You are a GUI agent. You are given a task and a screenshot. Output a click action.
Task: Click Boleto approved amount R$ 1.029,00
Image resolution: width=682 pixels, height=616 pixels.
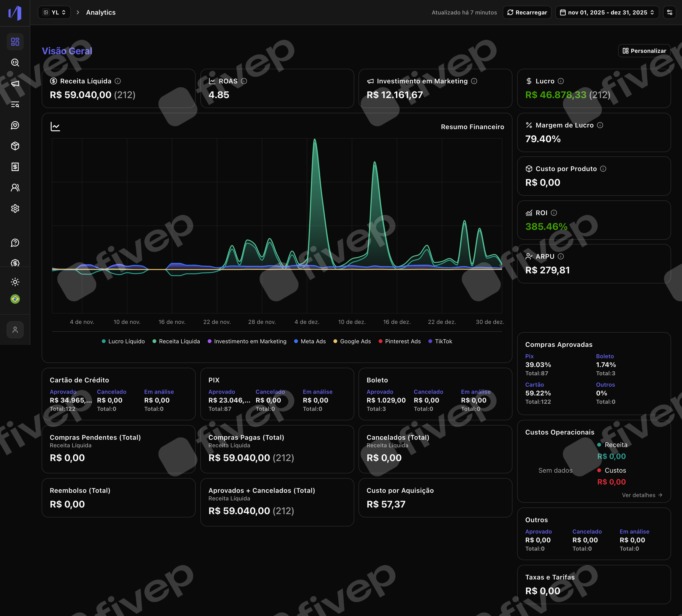click(386, 400)
